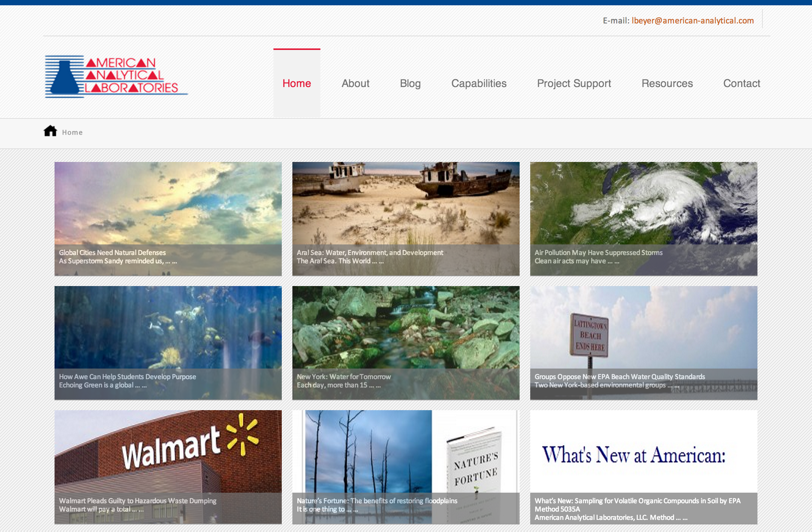
Task: Click 'Aral Sea: Water, Environment, and Development' title
Action: point(370,252)
